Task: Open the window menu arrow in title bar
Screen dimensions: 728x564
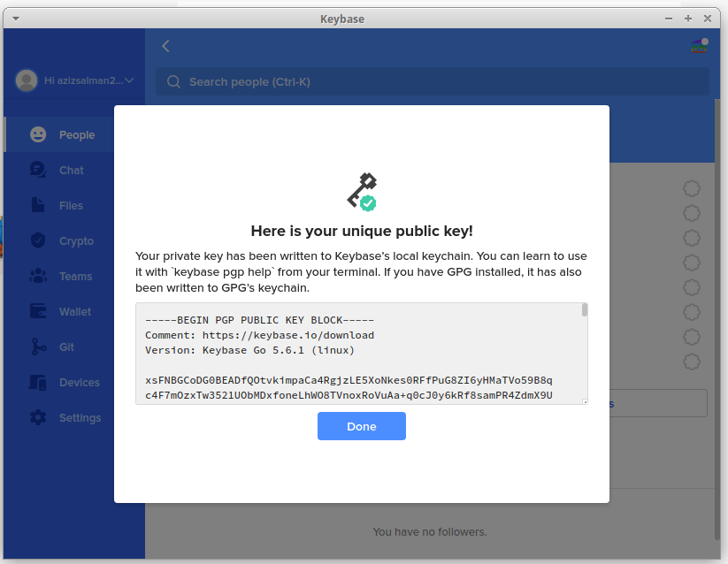Action: [17, 19]
